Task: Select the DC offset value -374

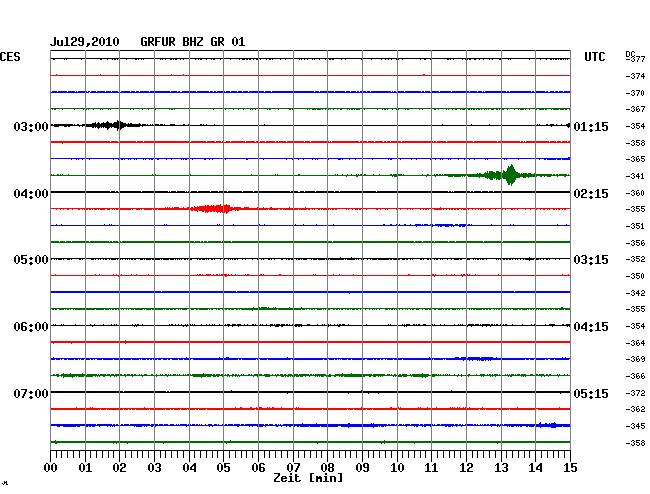Action: click(x=635, y=76)
